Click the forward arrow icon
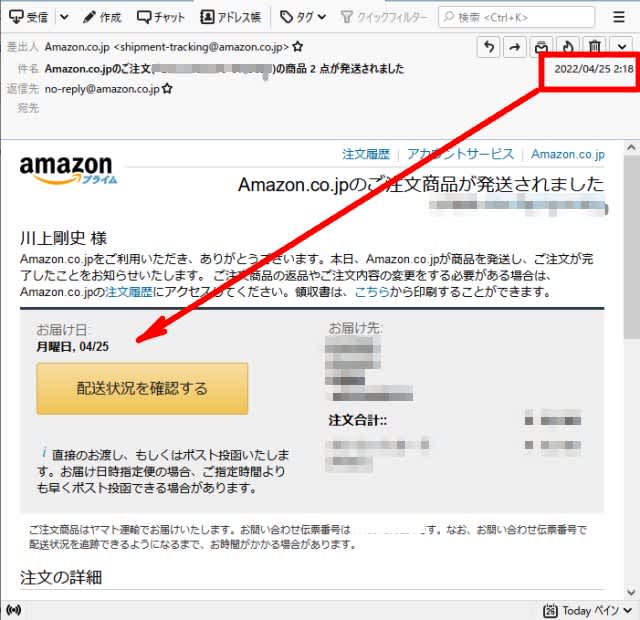640x620 pixels. point(515,47)
